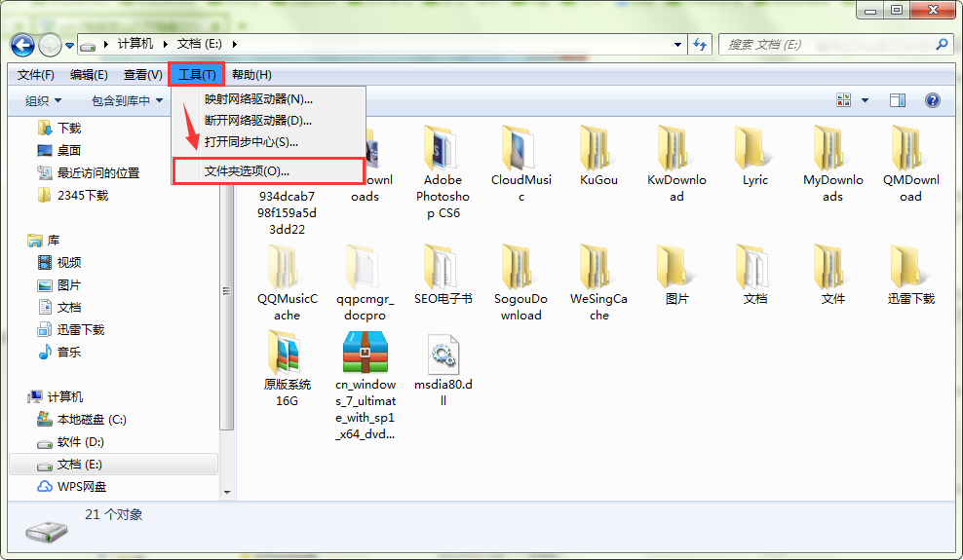Open the change view dropdown arrow
The image size is (963, 560).
pyautogui.click(x=865, y=100)
